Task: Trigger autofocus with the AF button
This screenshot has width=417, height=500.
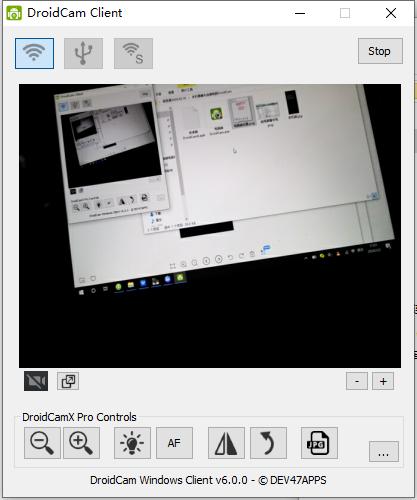Action: [x=174, y=443]
